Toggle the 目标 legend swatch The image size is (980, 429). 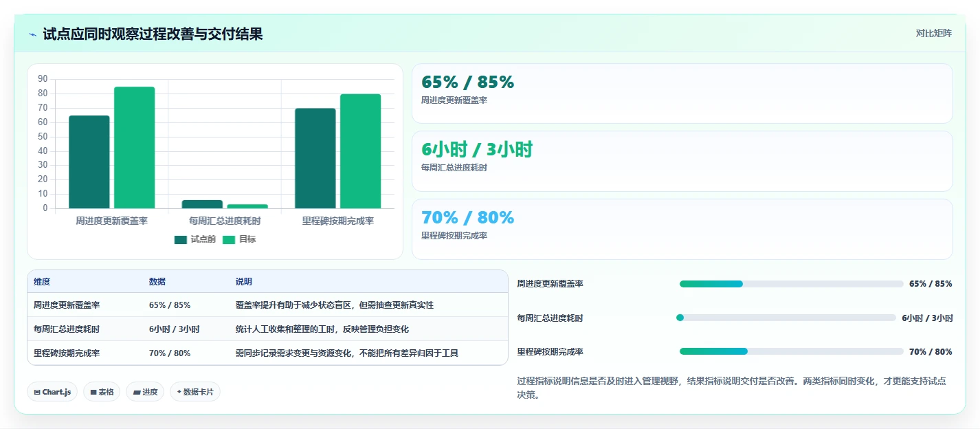[x=228, y=239]
